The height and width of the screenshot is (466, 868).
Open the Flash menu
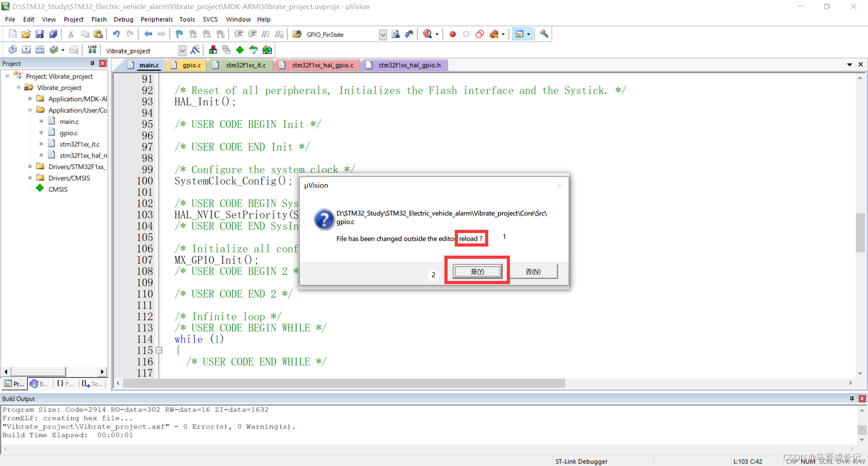point(99,19)
